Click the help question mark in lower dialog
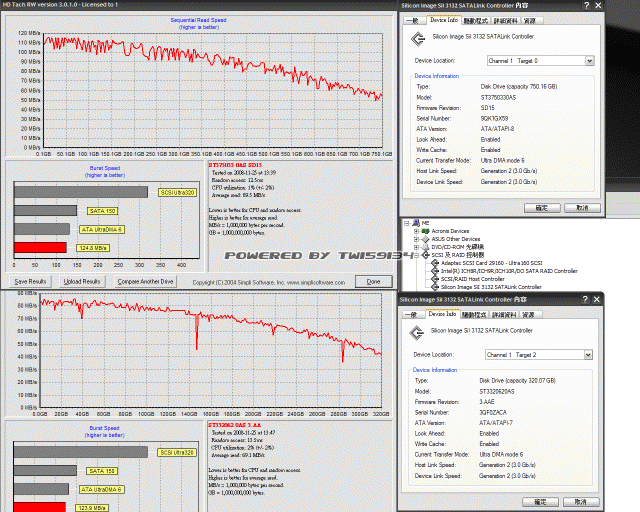 coord(585,299)
